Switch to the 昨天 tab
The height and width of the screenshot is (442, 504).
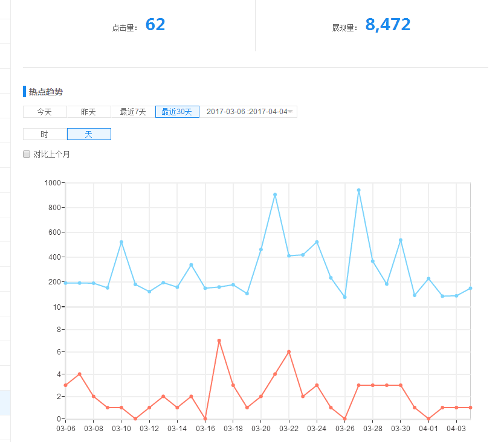[89, 112]
